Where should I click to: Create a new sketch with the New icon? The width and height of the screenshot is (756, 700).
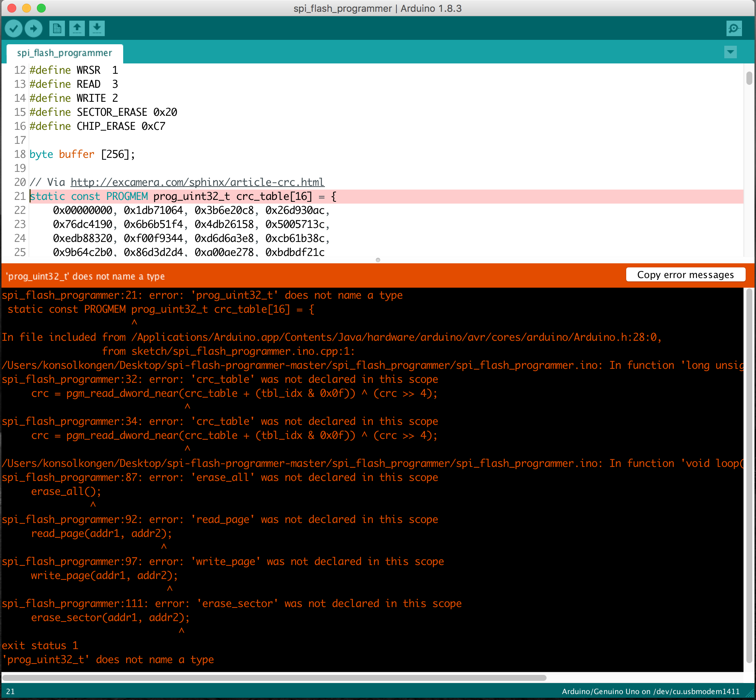pos(57,28)
